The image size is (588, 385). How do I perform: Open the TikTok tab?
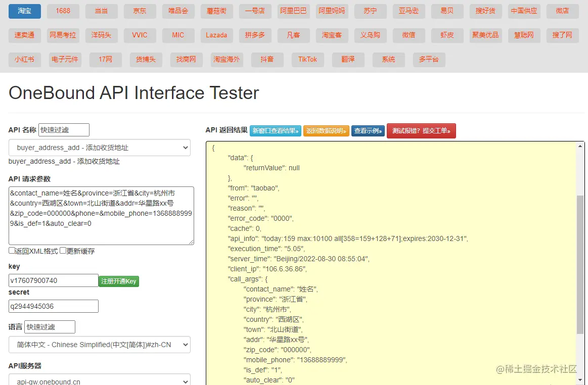(307, 59)
